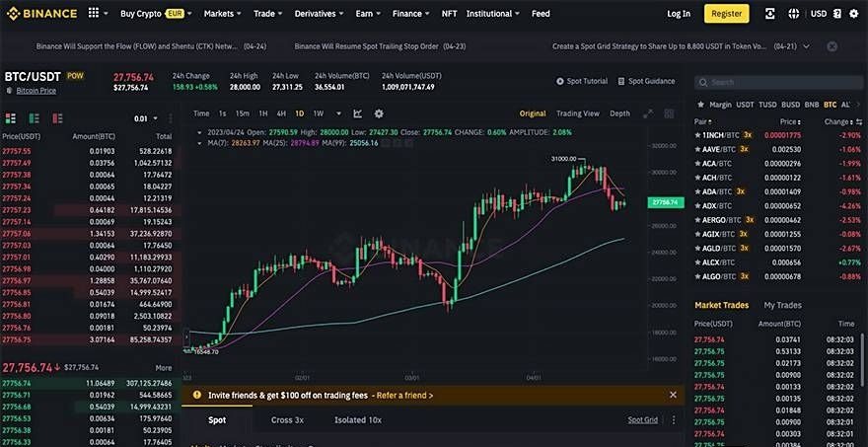Open the Spot Grid link
The image size is (868, 447).
coord(643,419)
